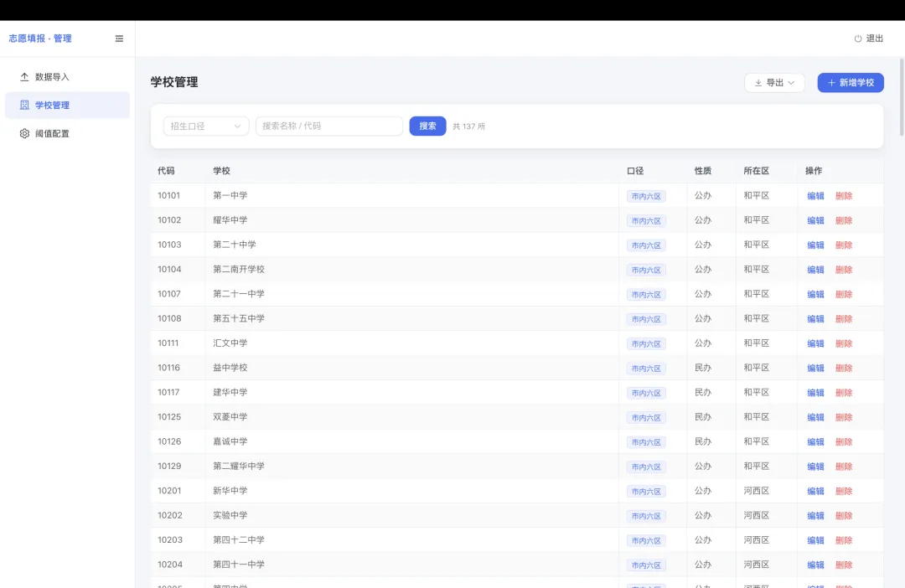Edit the 第二十一中学 row
The width and height of the screenshot is (905, 588).
[x=815, y=294]
